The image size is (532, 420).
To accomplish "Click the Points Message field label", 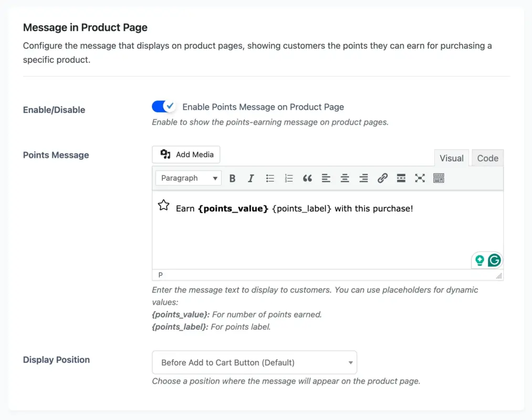I will point(56,155).
